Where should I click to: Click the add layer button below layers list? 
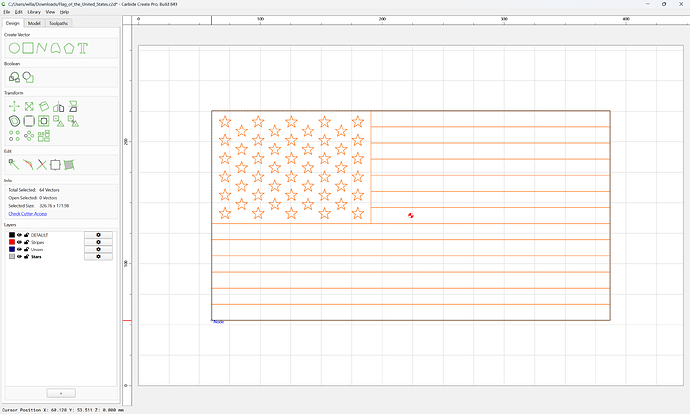coord(61,393)
